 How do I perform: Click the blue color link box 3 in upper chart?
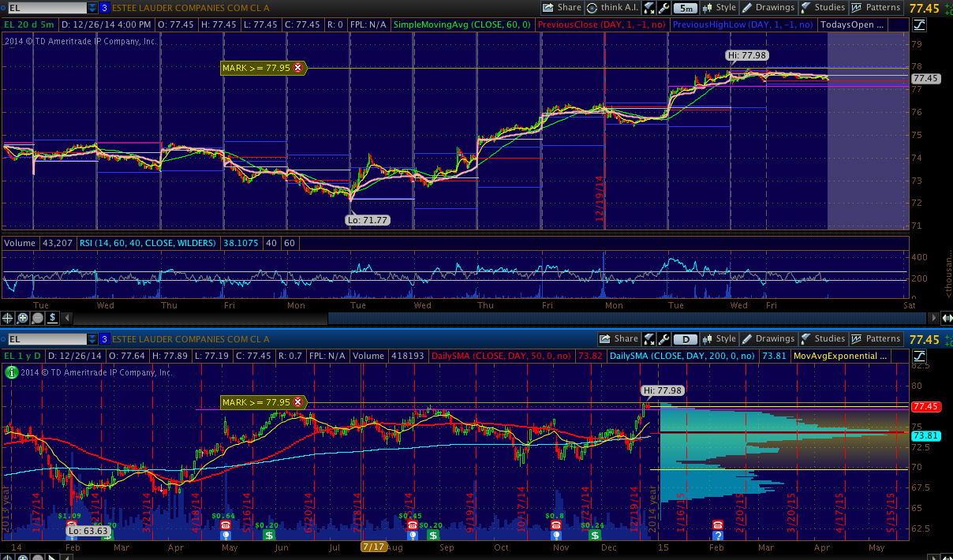tap(104, 8)
